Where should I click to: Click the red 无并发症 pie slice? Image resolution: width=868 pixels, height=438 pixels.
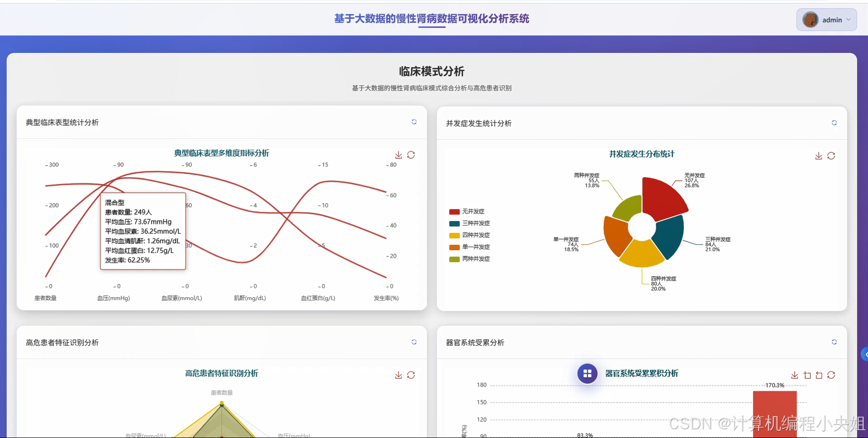tap(662, 198)
